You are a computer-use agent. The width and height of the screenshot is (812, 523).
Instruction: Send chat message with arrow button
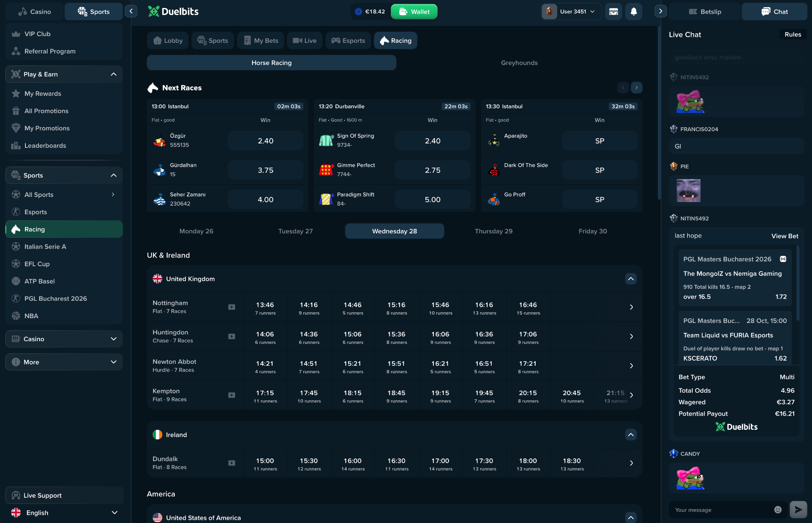[x=798, y=510]
